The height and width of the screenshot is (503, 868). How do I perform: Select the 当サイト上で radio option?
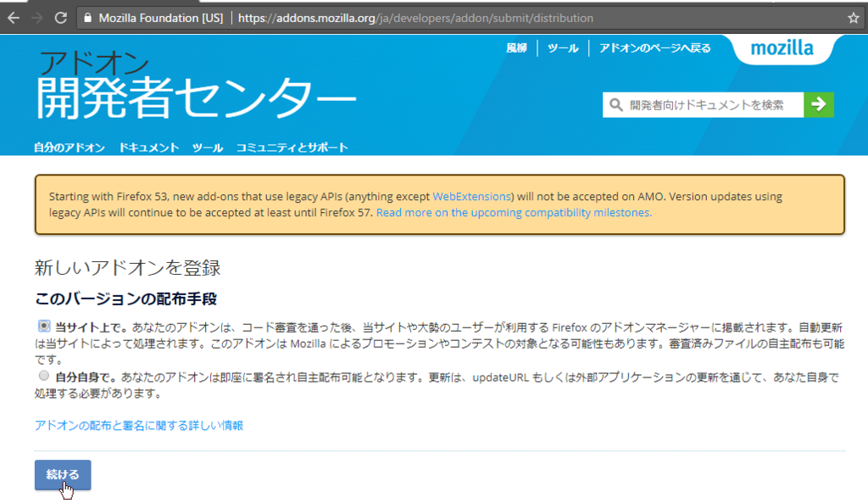(44, 326)
